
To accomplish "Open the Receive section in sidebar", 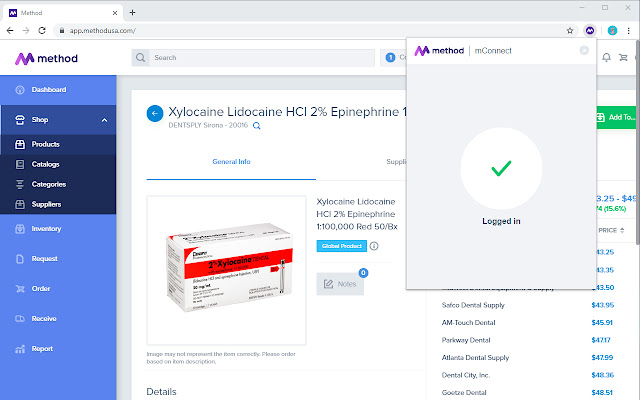I will coord(58,319).
